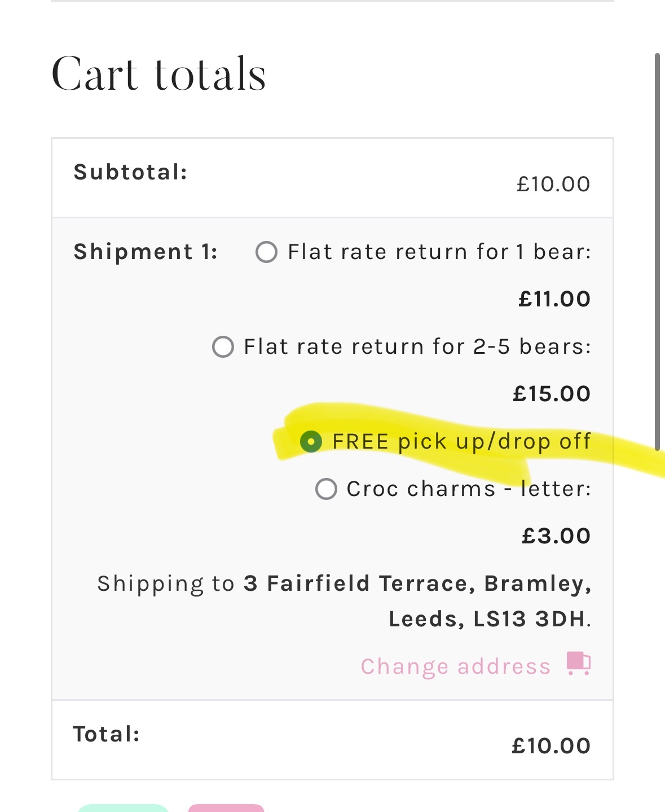Click the 'Flat rate return for 1 bear' label text
This screenshot has width=665, height=812.
[439, 252]
